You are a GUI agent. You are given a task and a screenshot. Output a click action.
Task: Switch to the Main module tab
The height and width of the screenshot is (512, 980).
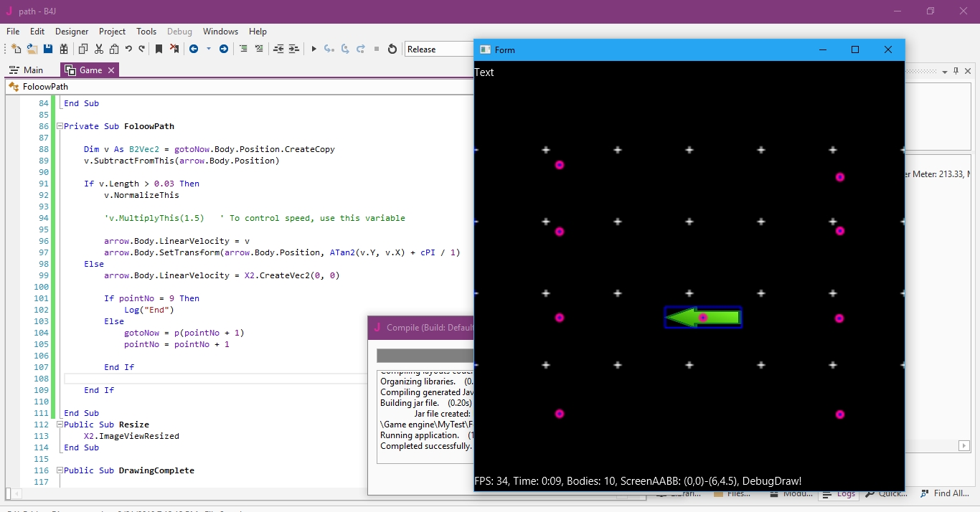(26, 70)
